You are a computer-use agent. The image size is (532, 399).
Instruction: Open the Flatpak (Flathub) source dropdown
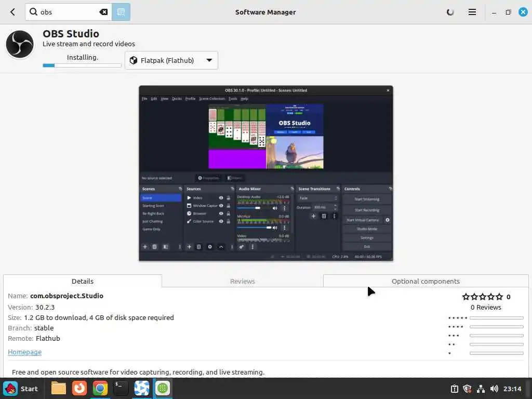pos(171,60)
